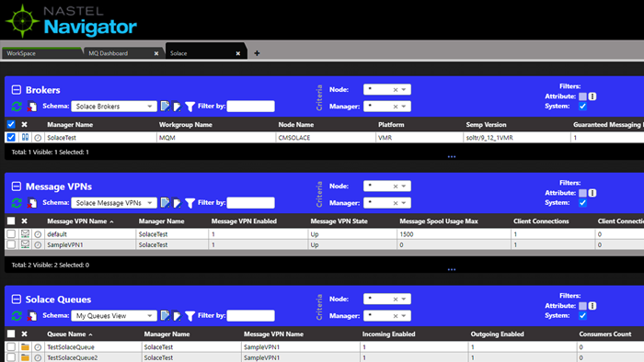Click the Brokers funnel filter icon
The width and height of the screenshot is (644, 362).
pyautogui.click(x=190, y=107)
